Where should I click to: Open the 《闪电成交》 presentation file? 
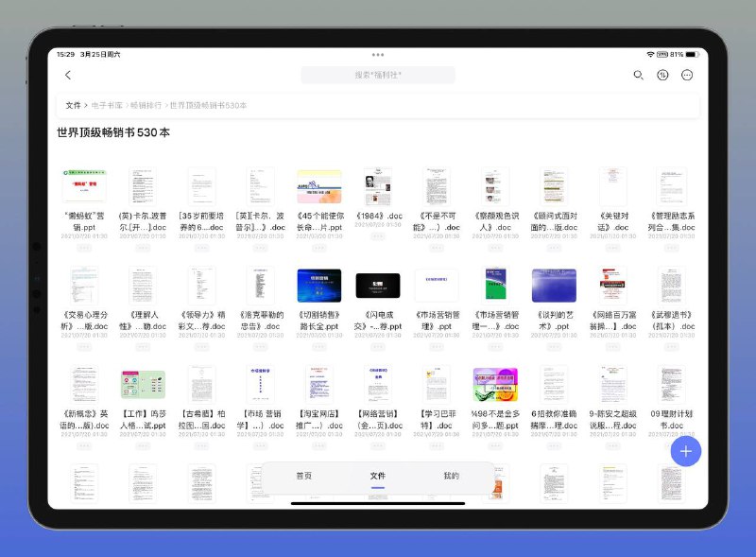(x=377, y=284)
